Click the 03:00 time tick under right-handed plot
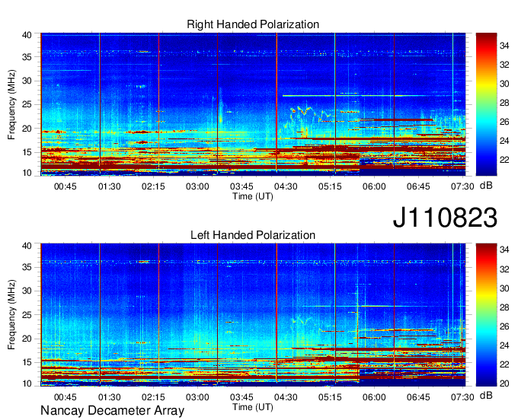 coord(197,186)
